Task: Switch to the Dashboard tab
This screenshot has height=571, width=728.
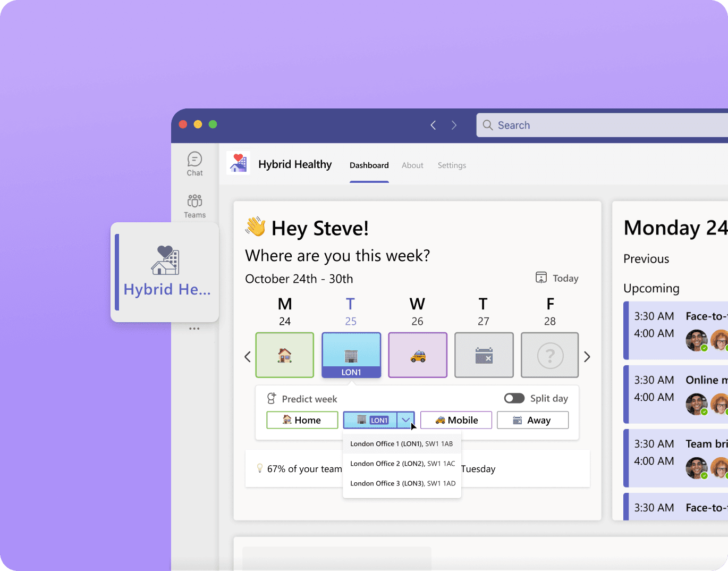Action: pyautogui.click(x=369, y=165)
